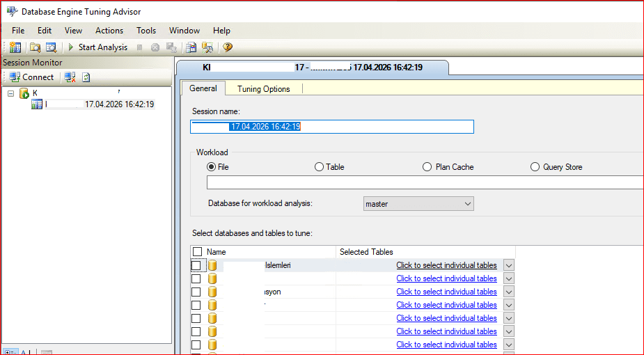Click the Open Session Definition icon
The width and height of the screenshot is (644, 355).
click(51, 47)
